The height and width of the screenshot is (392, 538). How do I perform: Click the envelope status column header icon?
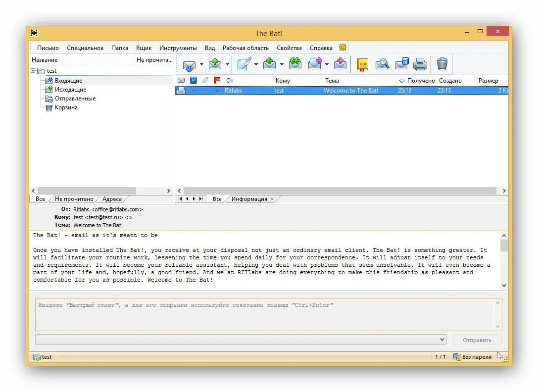pos(181,80)
